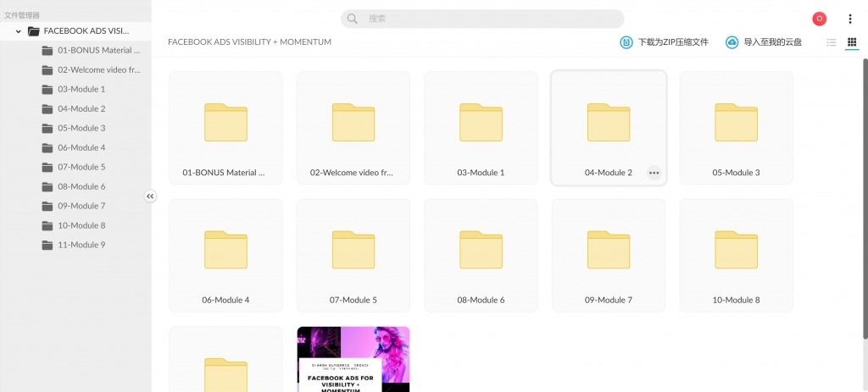Open the 04-Module 2 folder card icon
Screen dimensions: 868x392
point(609,122)
